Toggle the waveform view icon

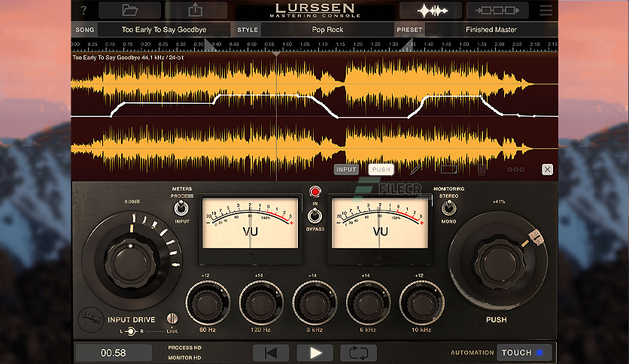point(431,11)
